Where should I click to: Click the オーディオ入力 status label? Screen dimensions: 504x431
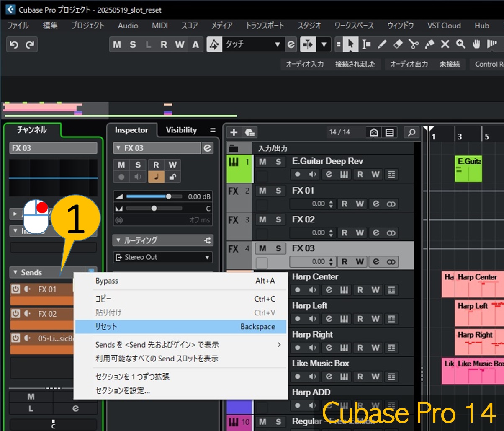[x=305, y=64]
